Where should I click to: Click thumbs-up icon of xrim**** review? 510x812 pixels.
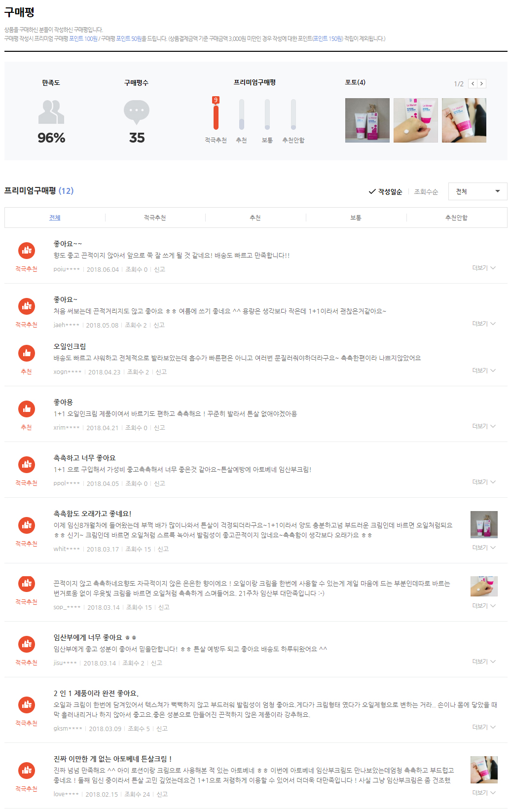(x=27, y=409)
